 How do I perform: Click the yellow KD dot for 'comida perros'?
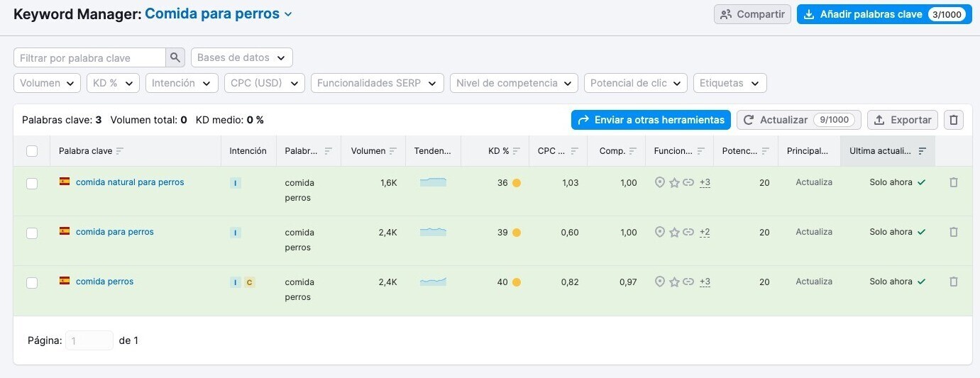(517, 282)
